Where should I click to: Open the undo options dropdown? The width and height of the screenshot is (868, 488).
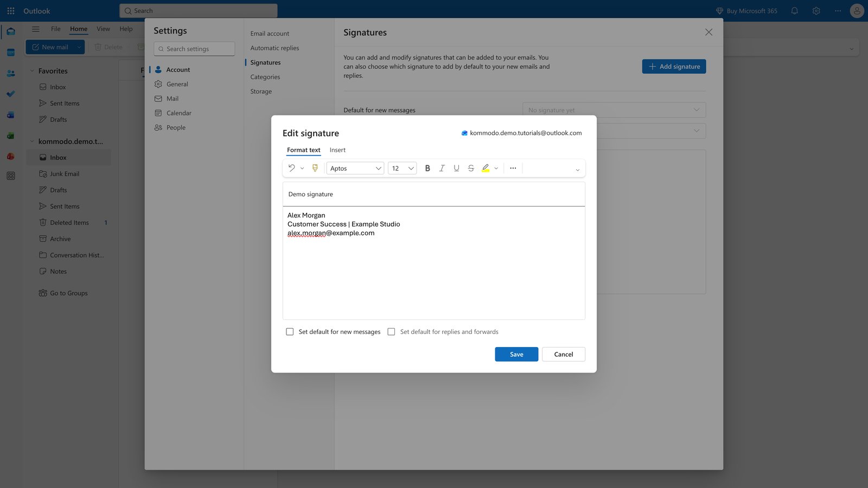tap(302, 168)
